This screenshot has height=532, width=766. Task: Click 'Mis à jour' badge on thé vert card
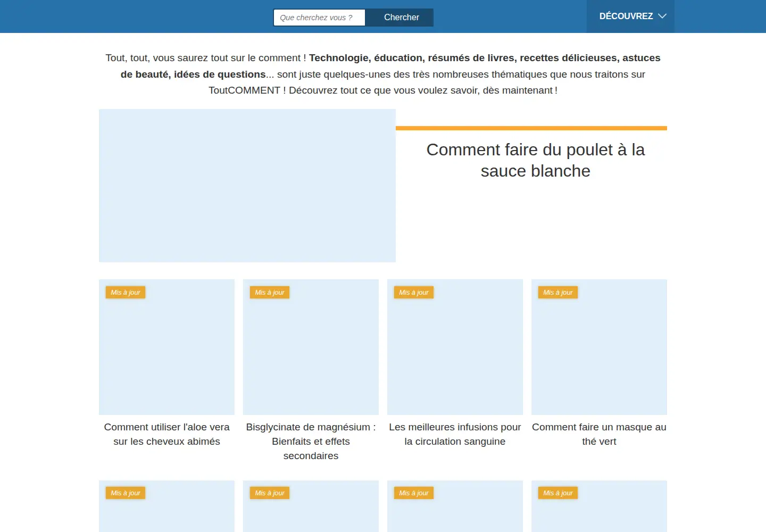(558, 293)
